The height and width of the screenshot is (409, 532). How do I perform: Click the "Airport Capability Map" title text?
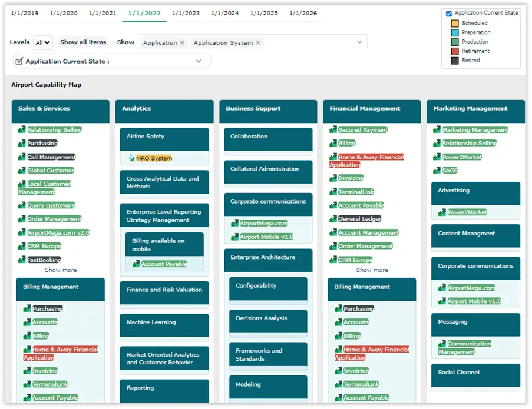47,84
